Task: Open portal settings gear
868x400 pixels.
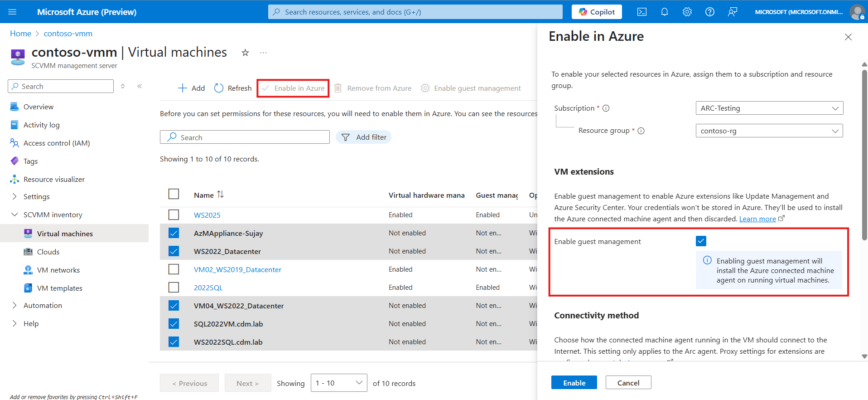Action: [x=687, y=12]
